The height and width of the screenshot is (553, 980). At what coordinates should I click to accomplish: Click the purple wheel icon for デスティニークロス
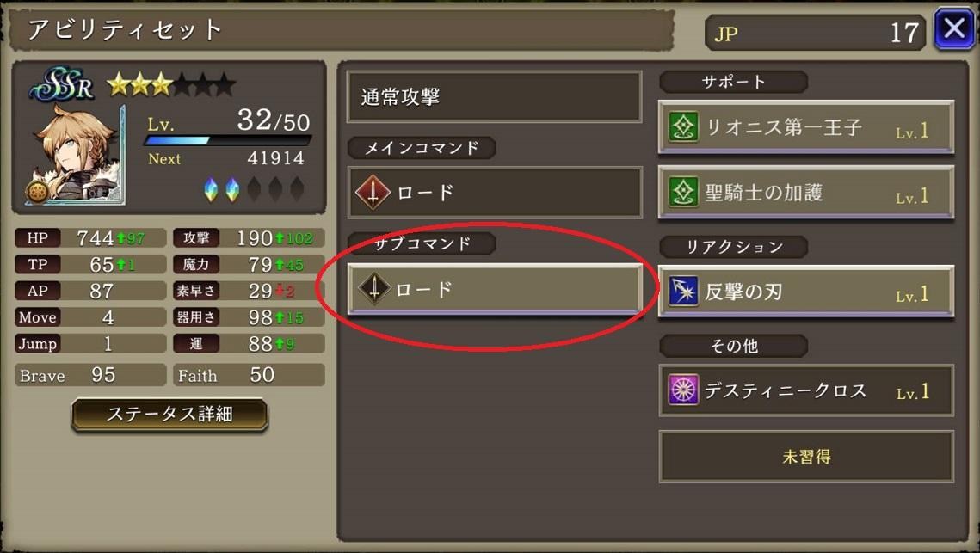click(683, 390)
